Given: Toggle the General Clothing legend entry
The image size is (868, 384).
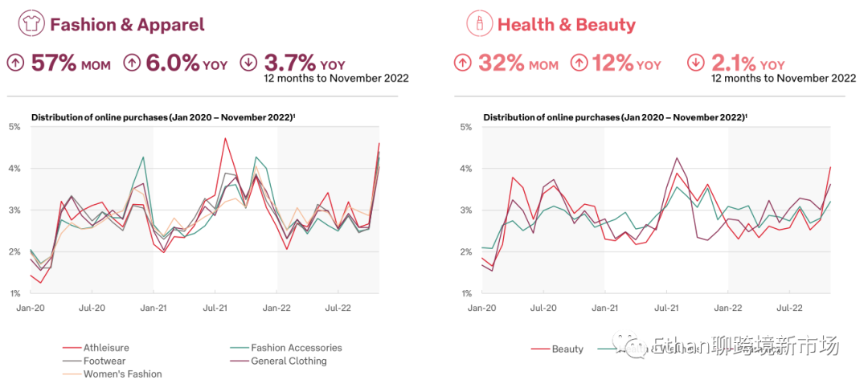Looking at the screenshot, I should click(289, 361).
